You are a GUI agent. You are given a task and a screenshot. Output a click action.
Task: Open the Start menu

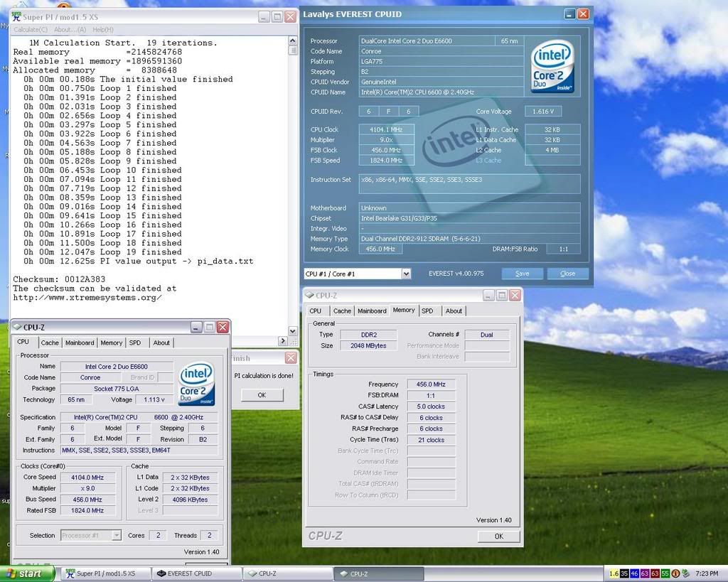coord(27,573)
